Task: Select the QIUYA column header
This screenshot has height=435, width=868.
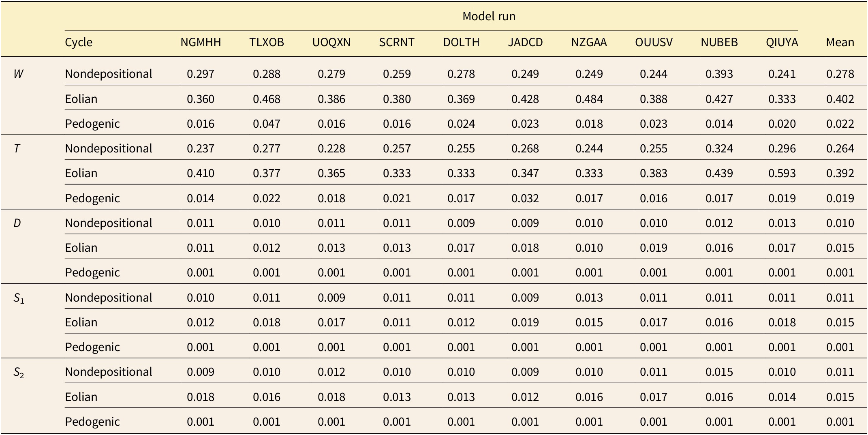Action: coord(782,42)
